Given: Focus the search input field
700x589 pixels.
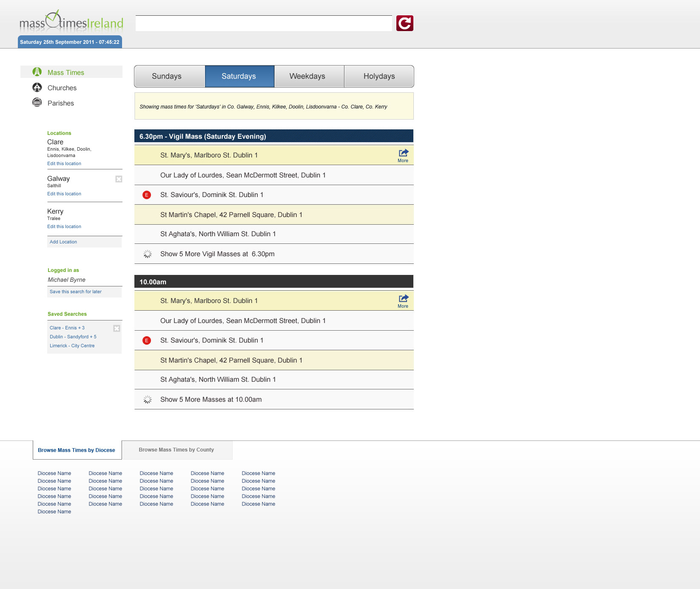Looking at the screenshot, I should (x=264, y=23).
